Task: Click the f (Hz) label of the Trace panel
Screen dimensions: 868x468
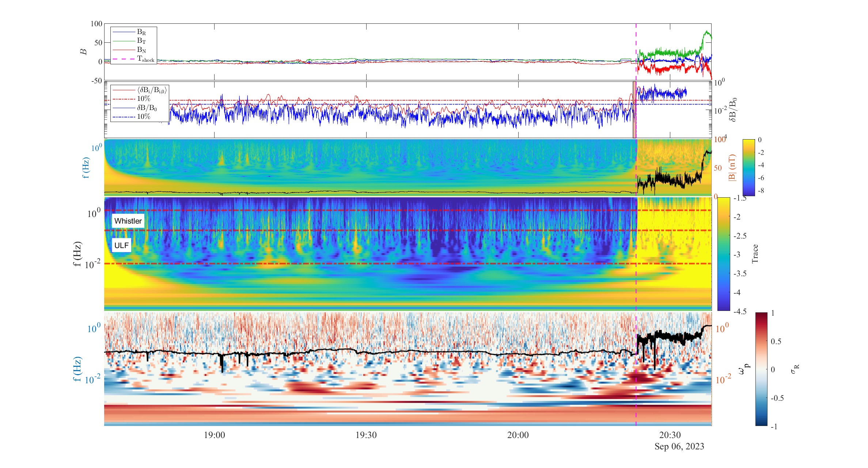Action: pyautogui.click(x=77, y=254)
